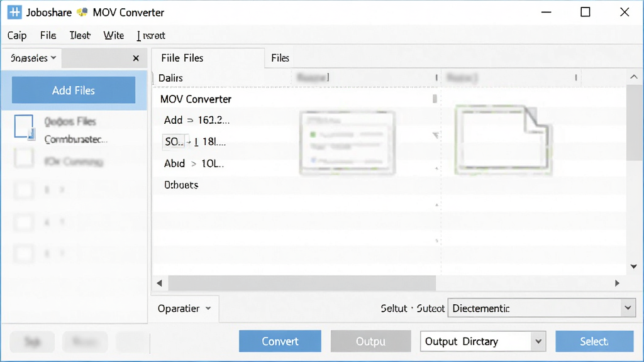Image resolution: width=644 pixels, height=362 pixels.
Task: Open the Diectementic combo box
Action: [541, 308]
